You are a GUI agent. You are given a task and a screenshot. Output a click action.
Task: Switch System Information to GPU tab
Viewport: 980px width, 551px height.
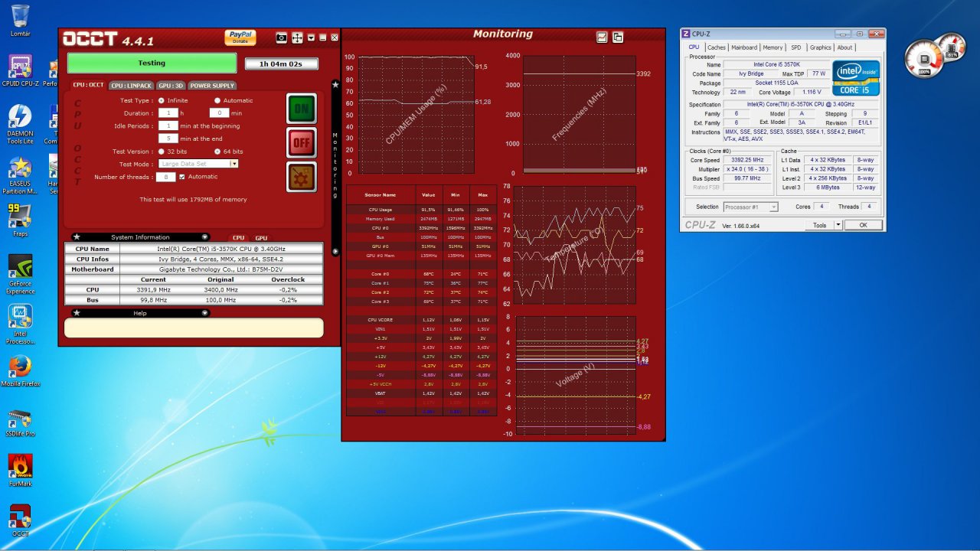click(x=261, y=238)
